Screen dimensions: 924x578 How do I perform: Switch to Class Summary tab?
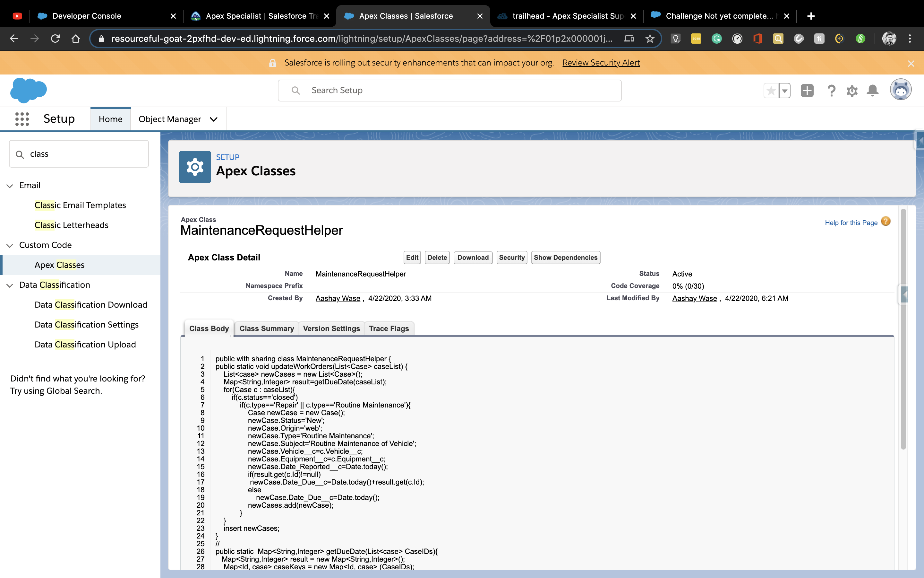(267, 329)
